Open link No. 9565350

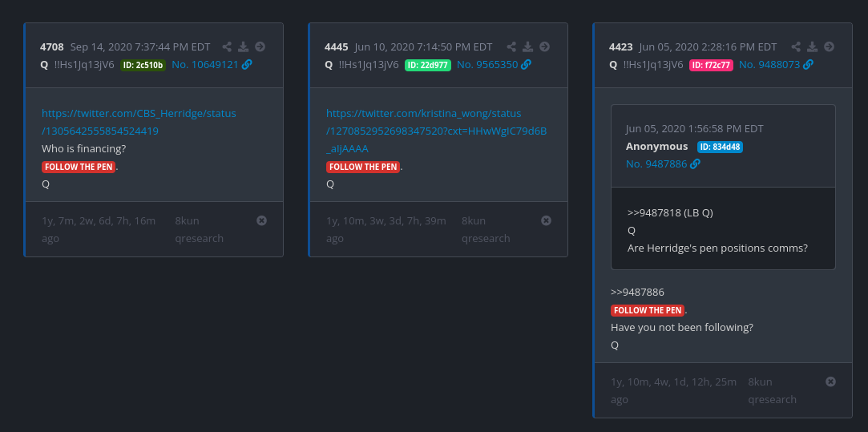pos(487,65)
